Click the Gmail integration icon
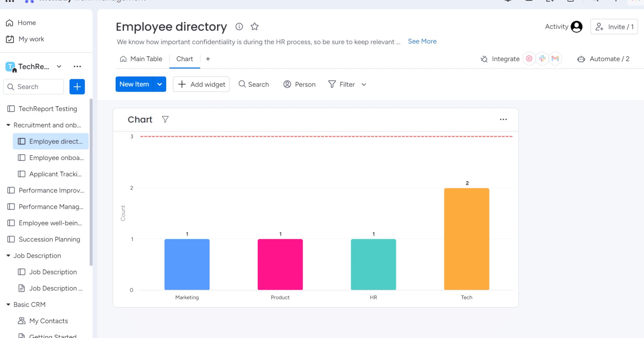644x338 pixels. 555,59
